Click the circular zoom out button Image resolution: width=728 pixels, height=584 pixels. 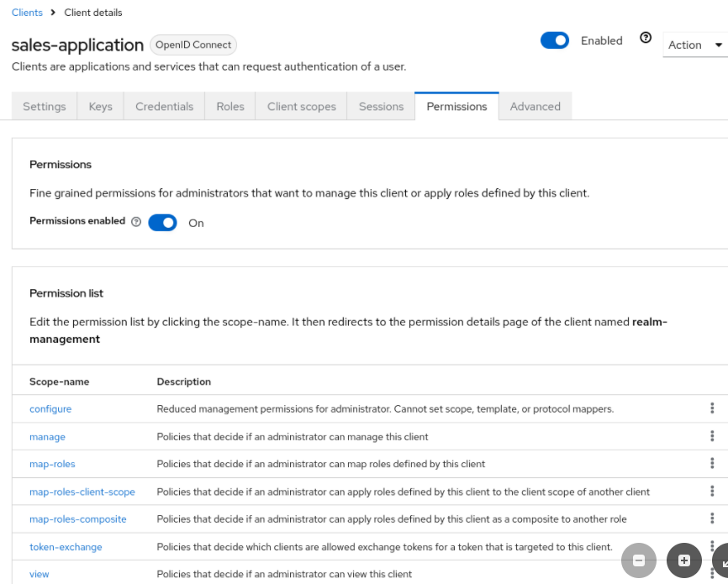[x=639, y=560]
